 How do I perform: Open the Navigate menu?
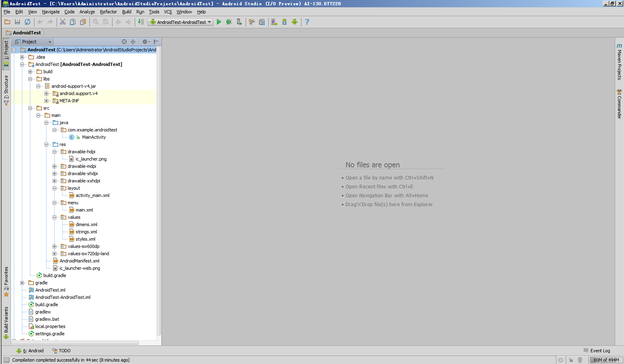tap(51, 12)
